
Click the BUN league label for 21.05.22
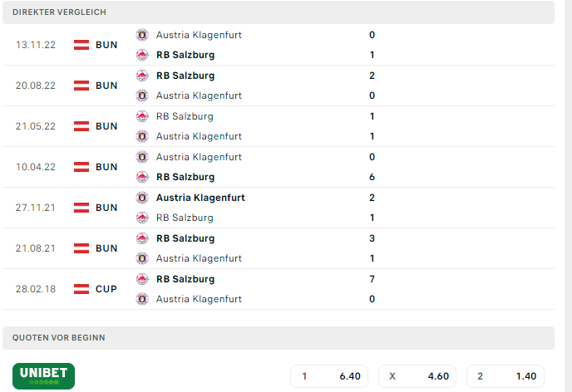pos(106,126)
